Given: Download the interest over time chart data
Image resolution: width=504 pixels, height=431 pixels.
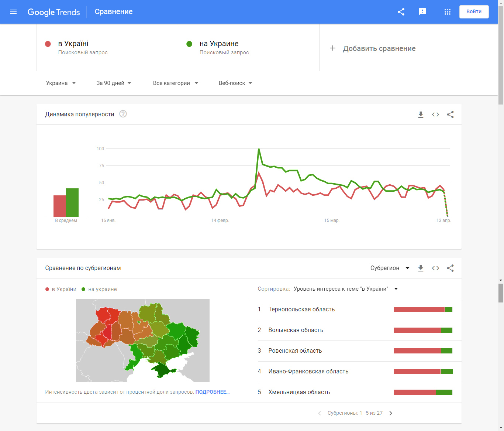Looking at the screenshot, I should 421,114.
